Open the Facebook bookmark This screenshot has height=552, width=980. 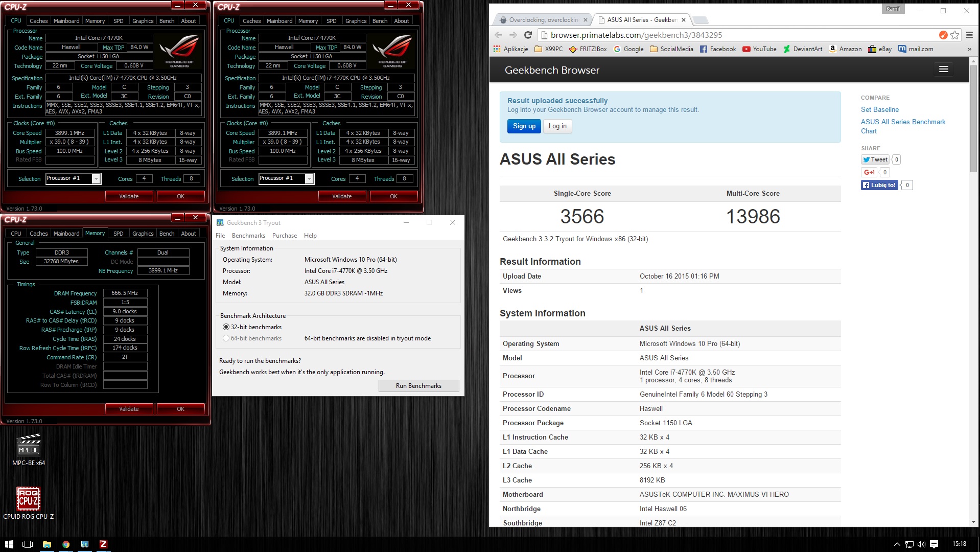pos(718,49)
